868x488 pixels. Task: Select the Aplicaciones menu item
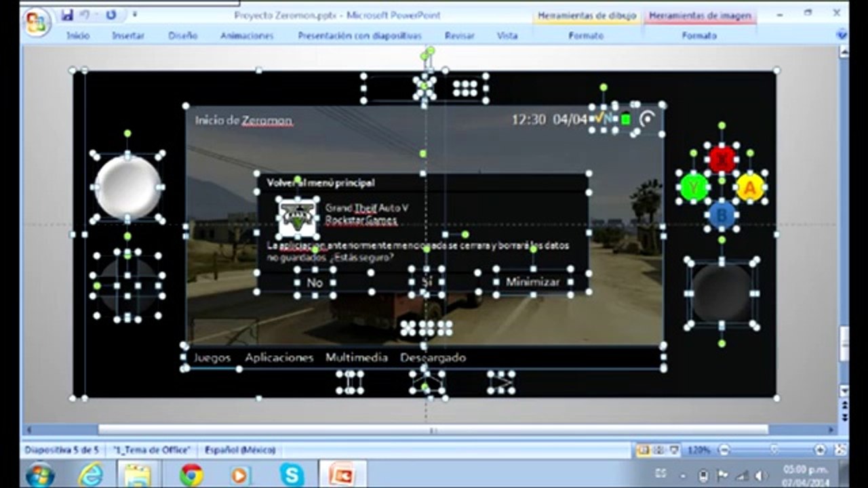point(279,357)
